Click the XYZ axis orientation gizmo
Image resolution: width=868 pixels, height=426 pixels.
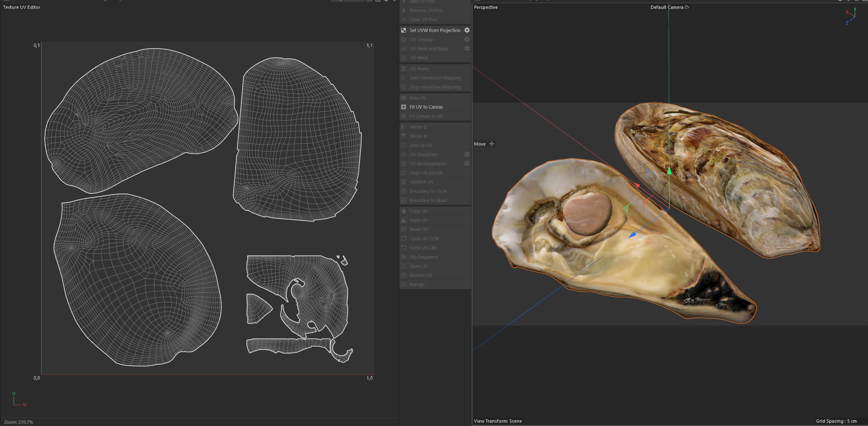coord(851,16)
